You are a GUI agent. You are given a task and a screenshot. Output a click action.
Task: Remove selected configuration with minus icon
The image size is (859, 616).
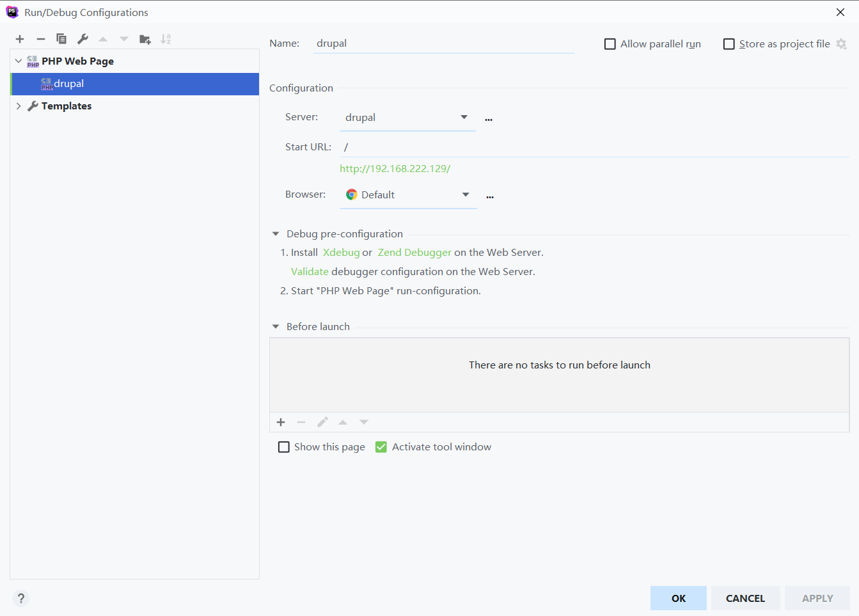[41, 39]
